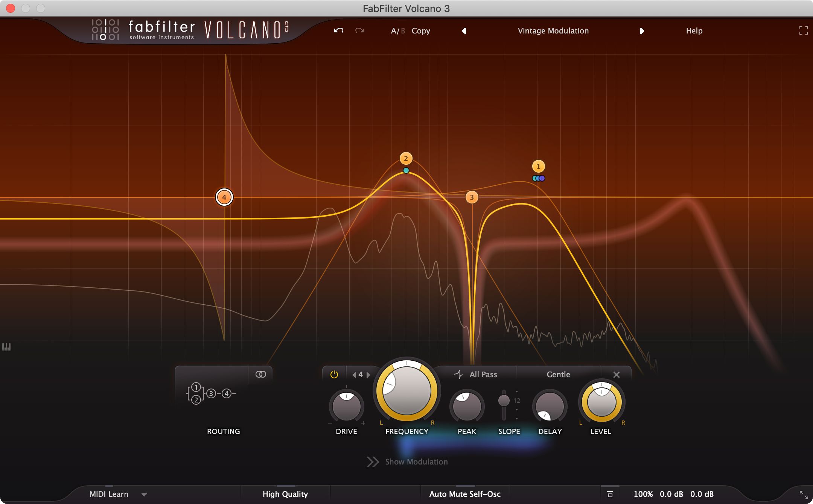This screenshot has width=813, height=504.
Task: Click the undo arrow icon
Action: [338, 31]
